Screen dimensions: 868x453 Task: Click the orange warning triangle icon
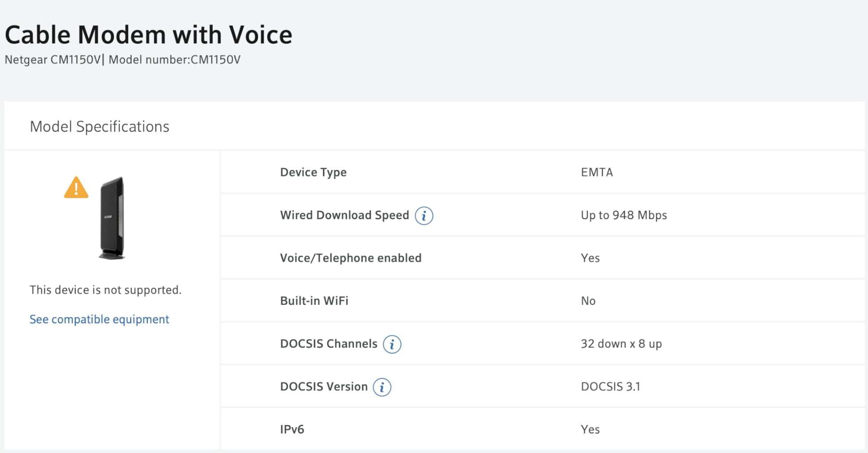(x=76, y=187)
